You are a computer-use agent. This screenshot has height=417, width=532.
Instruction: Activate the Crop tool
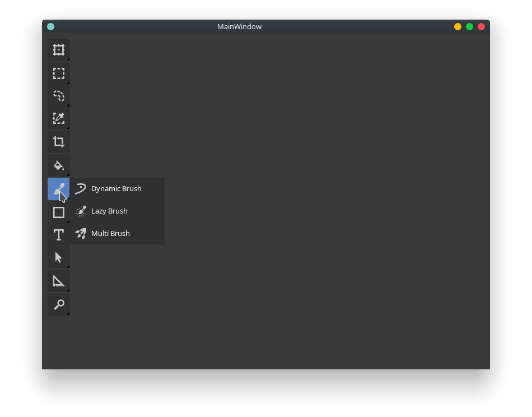point(59,142)
